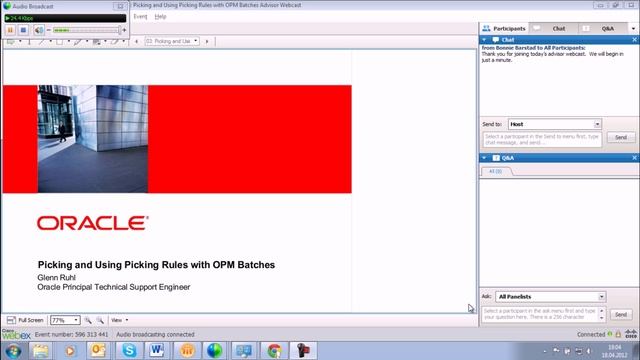Select the eraser annotation tool
Image resolution: width=640 pixels, height=360 pixels.
[115, 42]
